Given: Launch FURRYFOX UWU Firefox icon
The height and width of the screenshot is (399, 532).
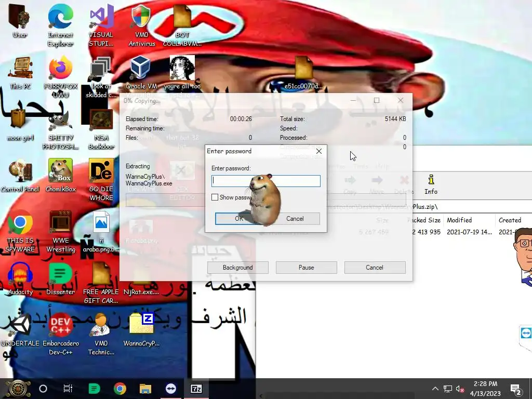Looking at the screenshot, I should coord(60,77).
